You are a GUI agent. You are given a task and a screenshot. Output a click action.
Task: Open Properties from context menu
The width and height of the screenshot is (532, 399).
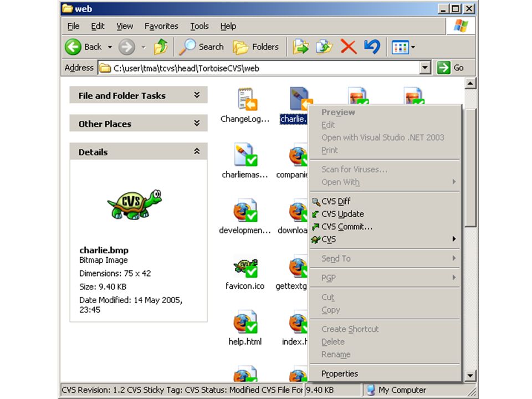pyautogui.click(x=385, y=374)
